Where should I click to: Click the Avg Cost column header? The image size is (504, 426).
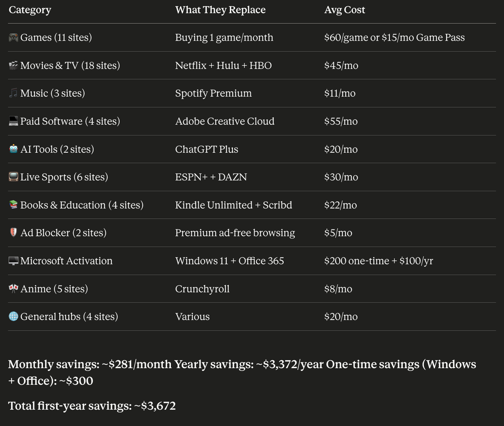(345, 10)
